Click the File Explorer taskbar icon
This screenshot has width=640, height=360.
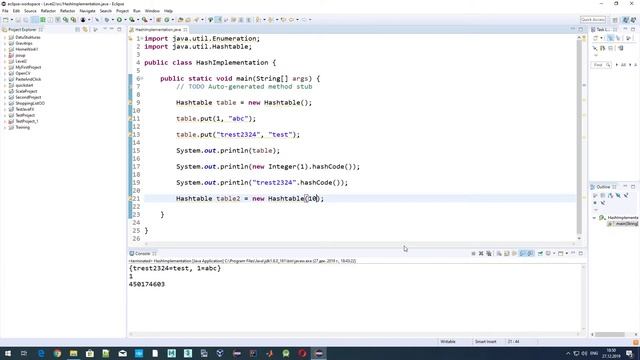73,353
